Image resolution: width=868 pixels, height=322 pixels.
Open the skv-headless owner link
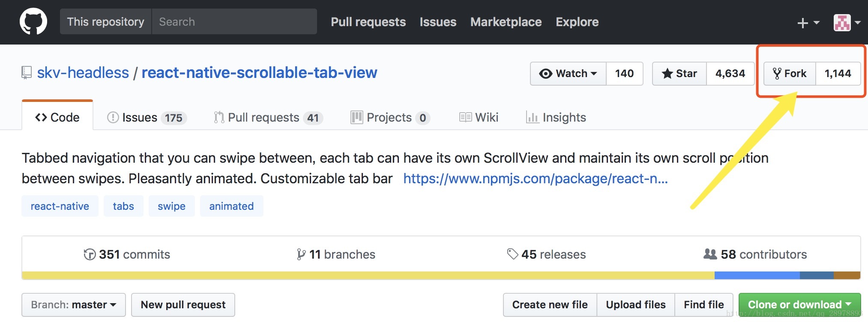click(x=83, y=73)
